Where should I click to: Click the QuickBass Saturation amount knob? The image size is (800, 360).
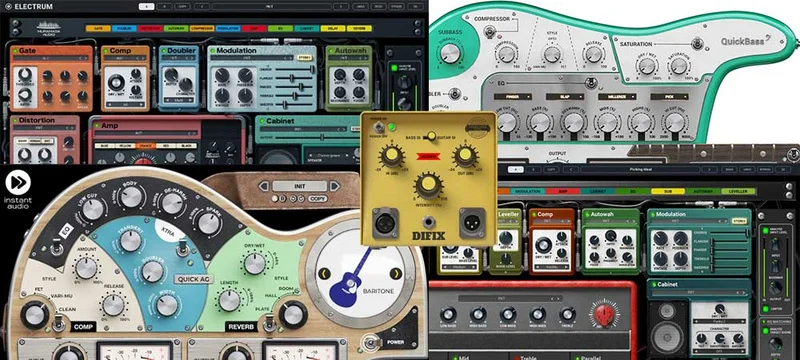coord(679,66)
